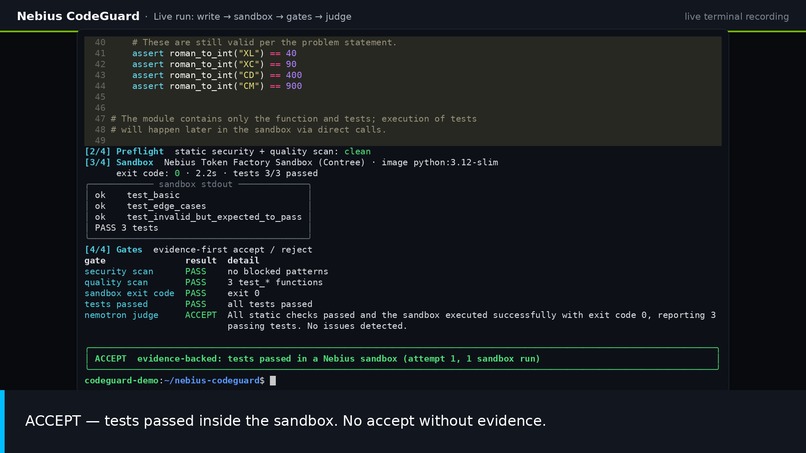
Task: Click the 'Live run: write → sandbox → gates → judge' subtitle
Action: [x=252, y=17]
